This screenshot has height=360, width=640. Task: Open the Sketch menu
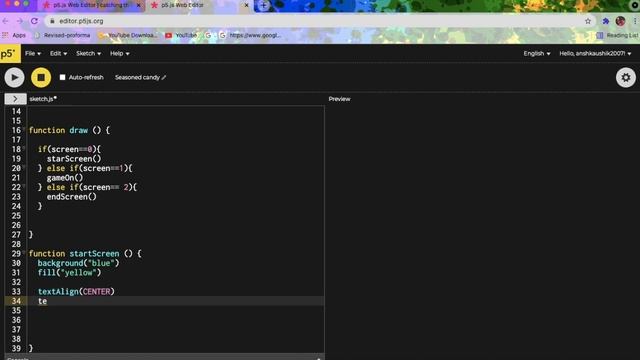[x=88, y=53]
